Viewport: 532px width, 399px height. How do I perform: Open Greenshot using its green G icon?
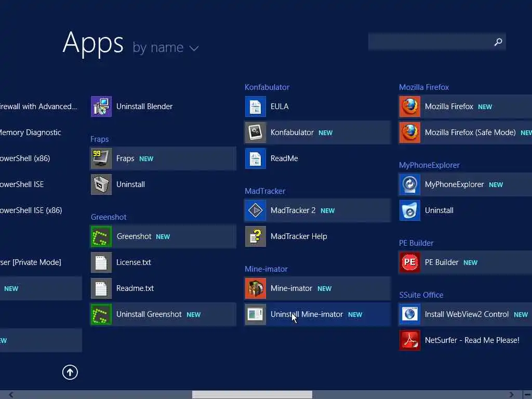point(101,236)
